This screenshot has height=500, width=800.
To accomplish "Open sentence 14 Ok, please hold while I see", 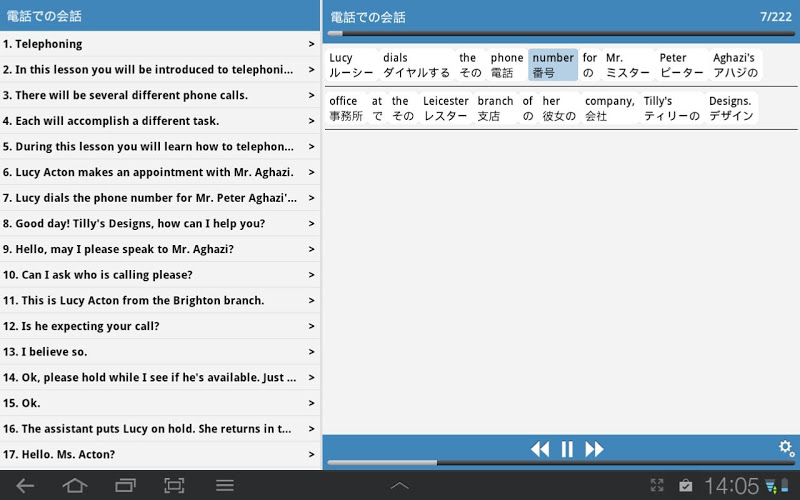I will point(160,378).
